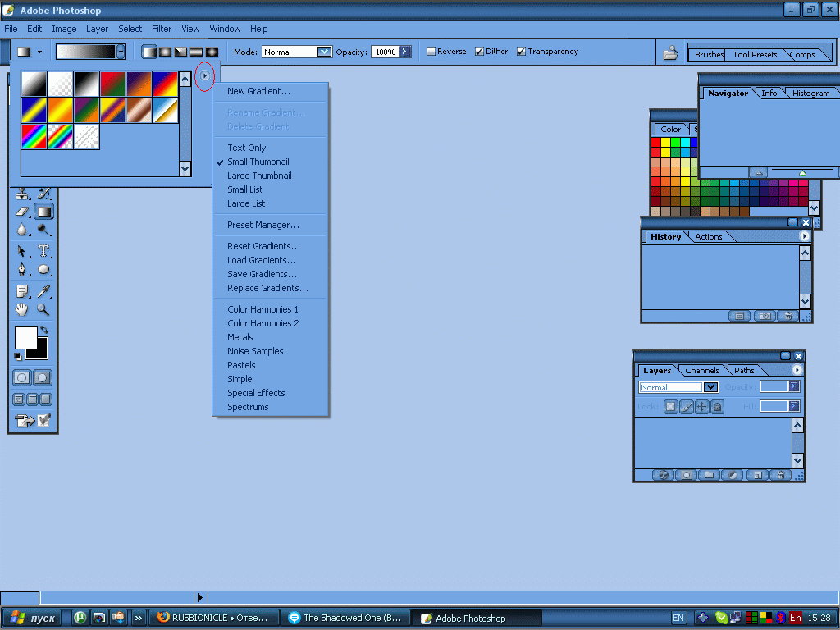The height and width of the screenshot is (630, 840).
Task: Select the Eraser tool
Action: click(22, 212)
